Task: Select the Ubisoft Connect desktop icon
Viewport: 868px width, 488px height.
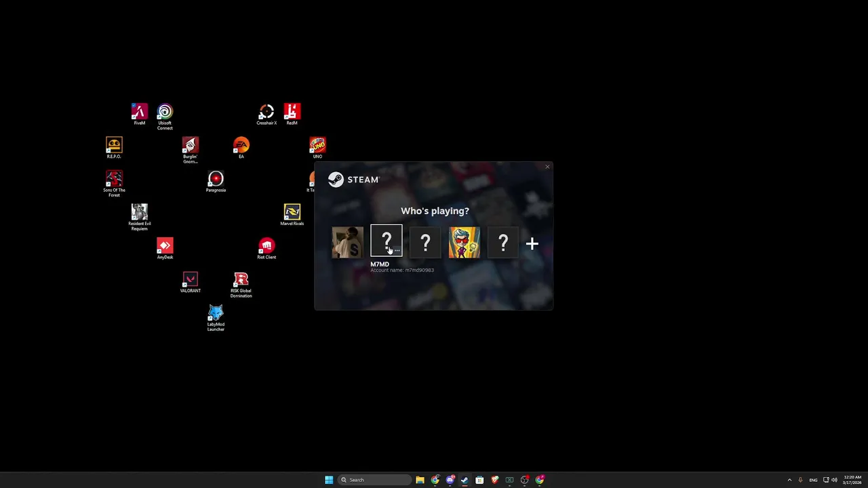Action: (x=165, y=117)
